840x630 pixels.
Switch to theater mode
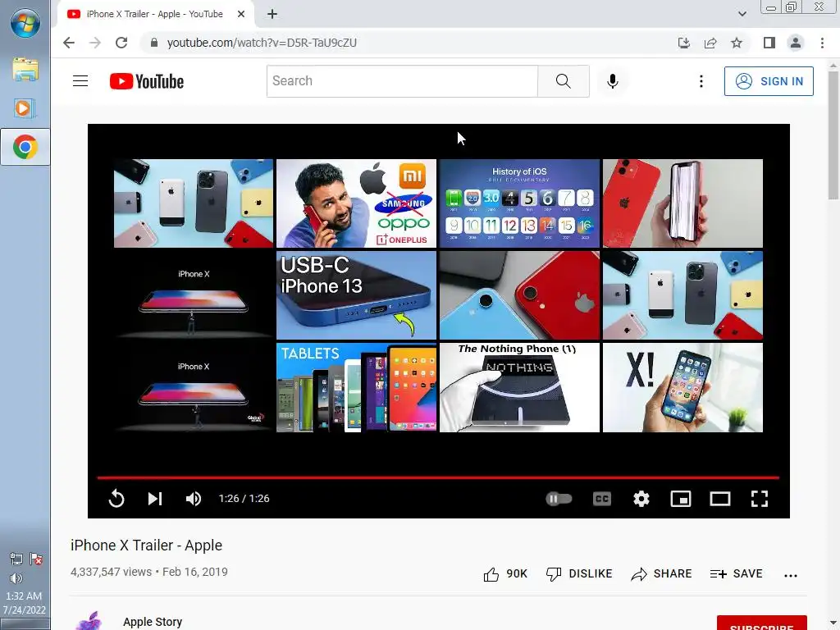[x=720, y=499]
